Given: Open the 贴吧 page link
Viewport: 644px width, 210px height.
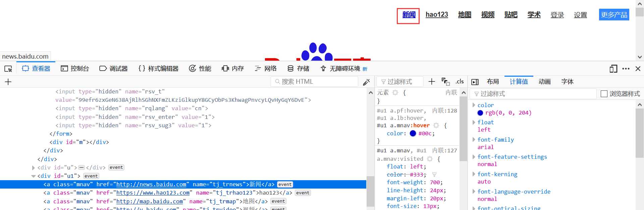Looking at the screenshot, I should click(x=511, y=15).
